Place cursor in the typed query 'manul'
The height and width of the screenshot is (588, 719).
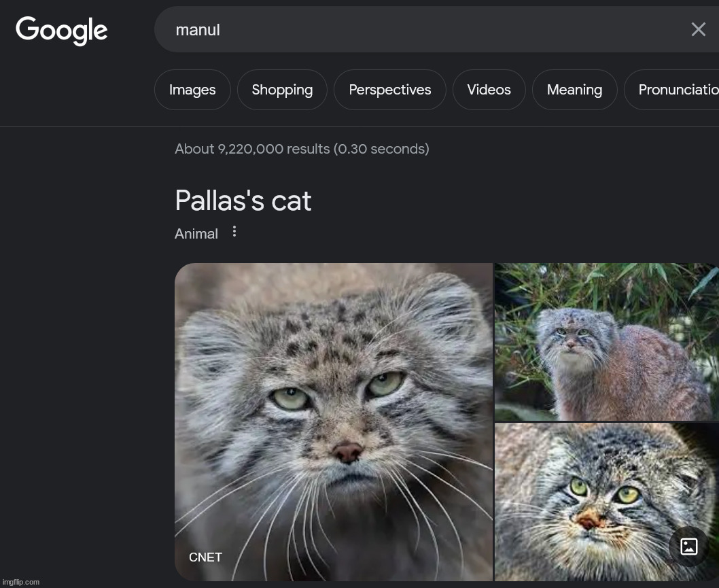(198, 30)
